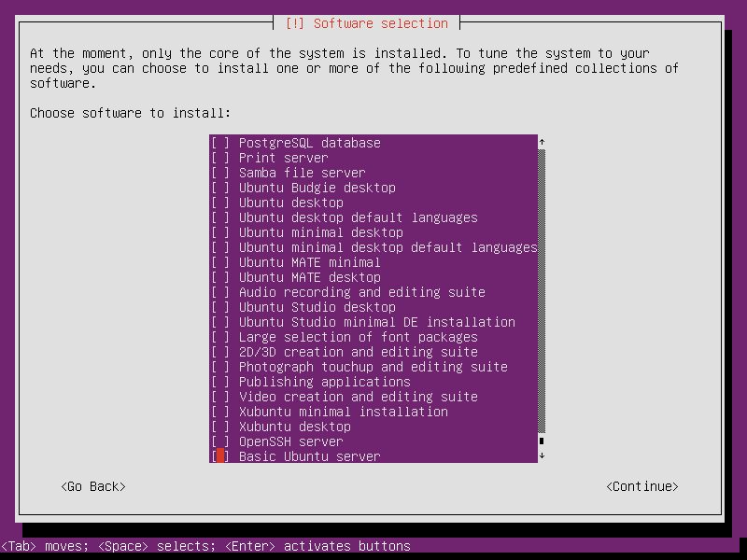Click the scroll-up arrow of the list
Viewport: 747px width, 560px height.
(x=542, y=142)
